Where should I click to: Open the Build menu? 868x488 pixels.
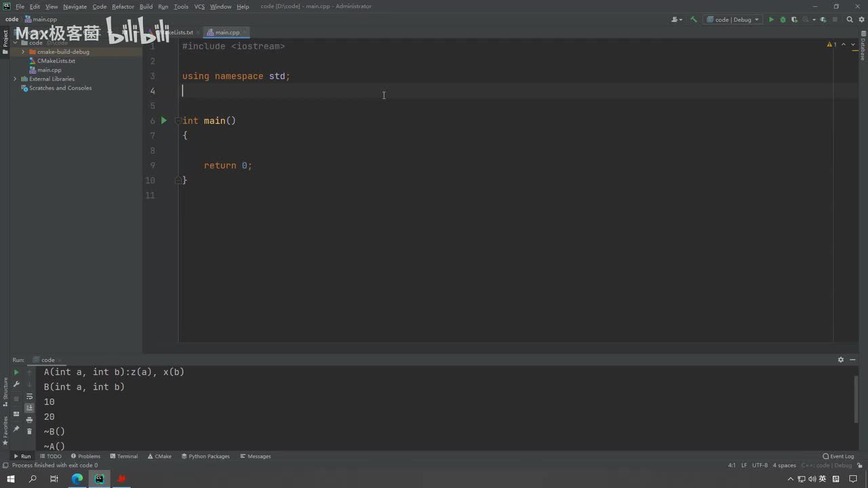[x=146, y=6]
